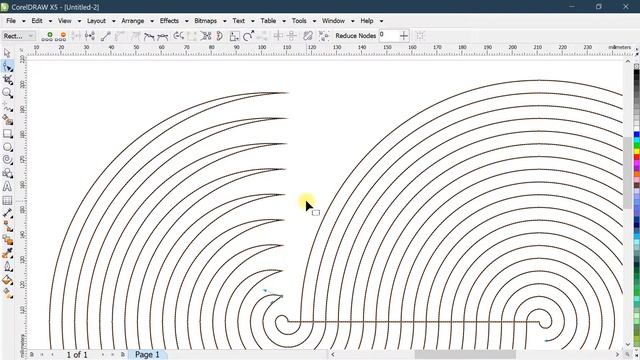Pick the blue color swatch
Image resolution: width=640 pixels, height=360 pixels.
coord(637,135)
